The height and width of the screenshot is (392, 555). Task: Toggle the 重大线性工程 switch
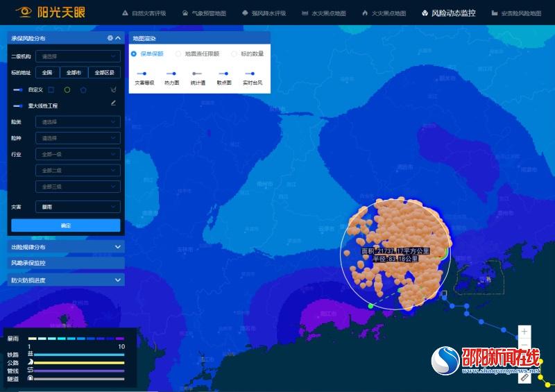coord(18,106)
